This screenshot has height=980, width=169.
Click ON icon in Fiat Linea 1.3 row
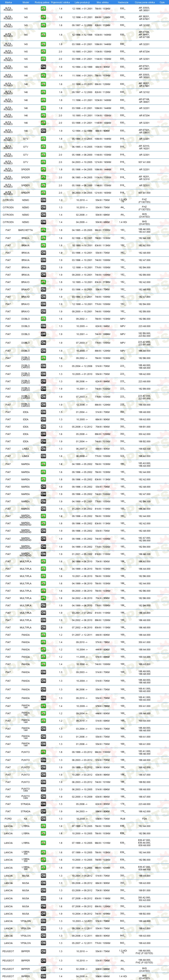click(x=43, y=449)
